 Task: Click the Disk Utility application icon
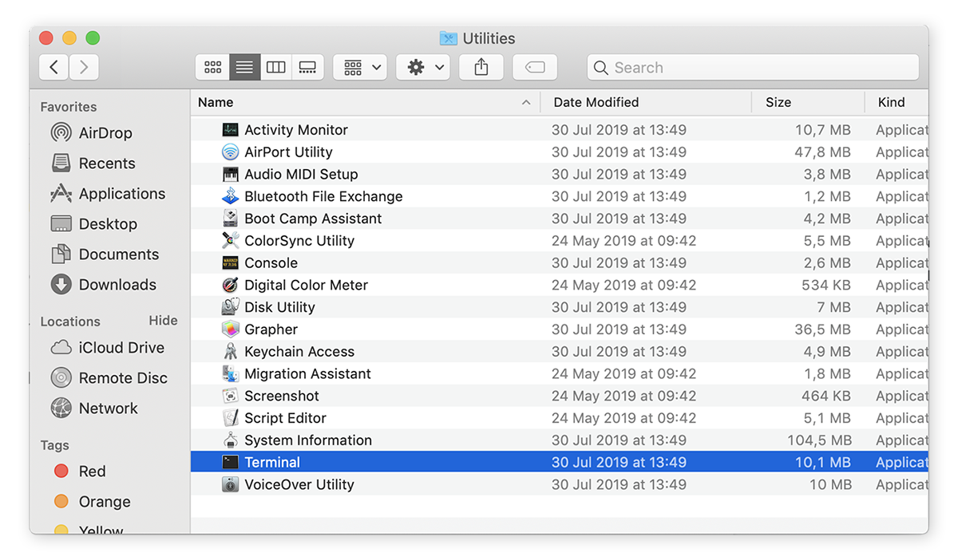[232, 306]
